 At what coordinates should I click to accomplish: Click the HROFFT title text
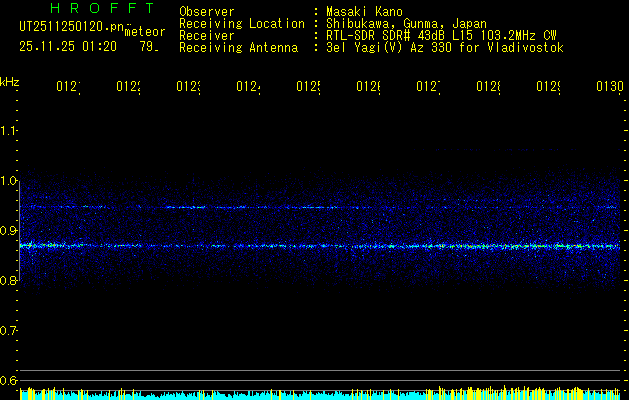pos(102,8)
